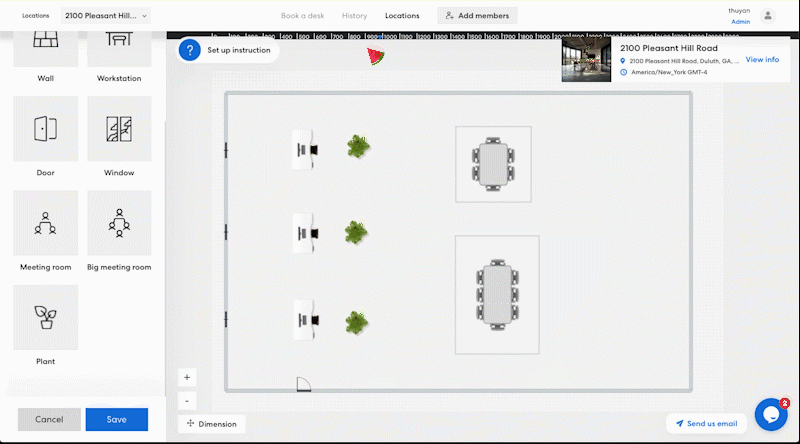
Task: Click the watermelon slice icon
Action: (x=376, y=55)
